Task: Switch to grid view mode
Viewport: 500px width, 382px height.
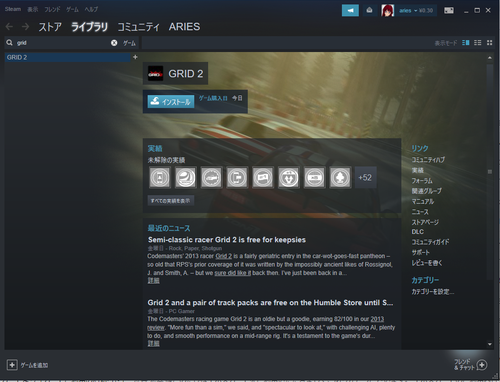Action: tap(489, 43)
